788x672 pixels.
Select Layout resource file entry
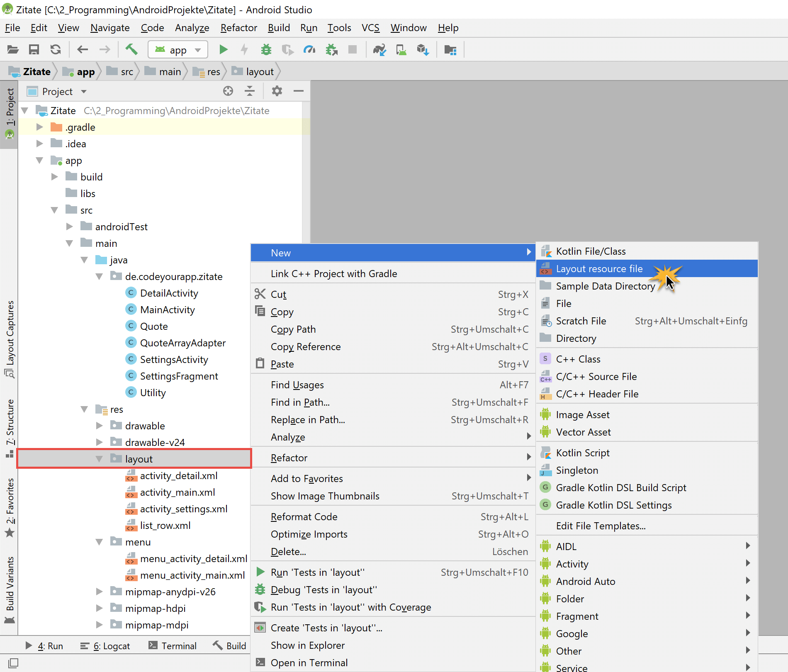pos(647,269)
